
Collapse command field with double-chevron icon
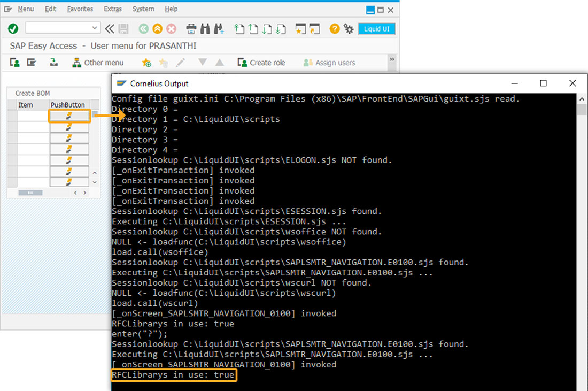coord(110,29)
